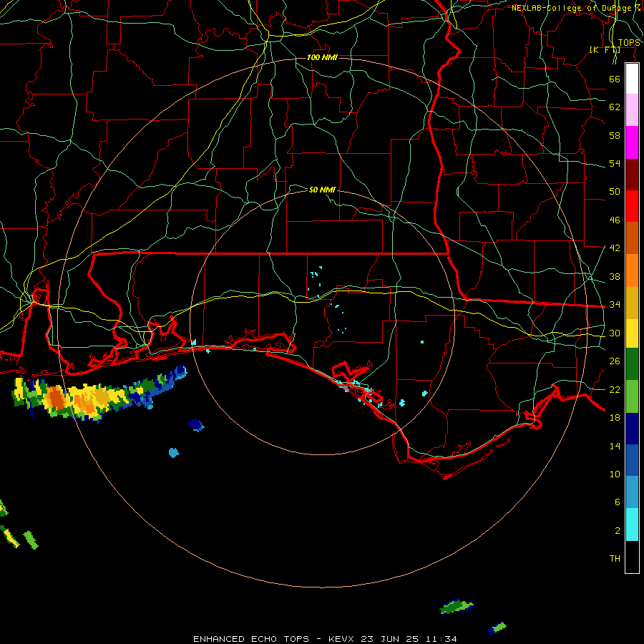The image size is (644, 644).
Task: Click the bright red 50 kft legend swatch
Action: 632,206
